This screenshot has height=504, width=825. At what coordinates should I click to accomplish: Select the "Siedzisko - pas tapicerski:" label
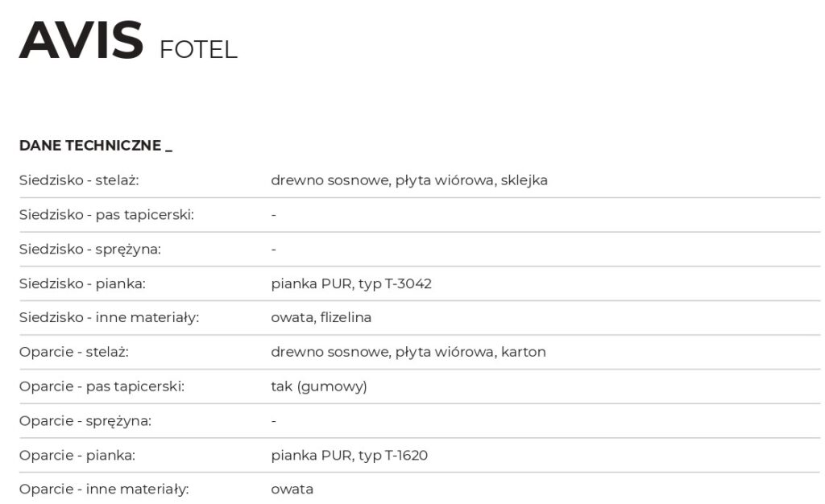106,215
